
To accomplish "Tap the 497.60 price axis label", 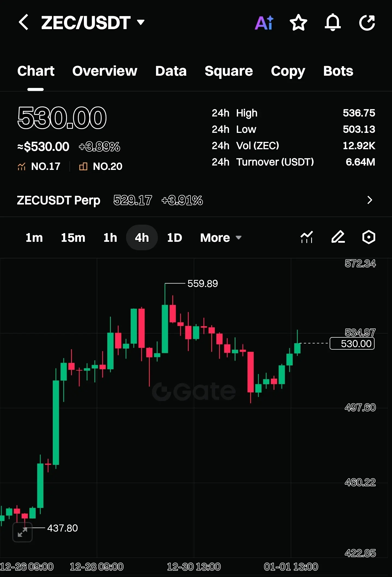I will click(x=360, y=407).
